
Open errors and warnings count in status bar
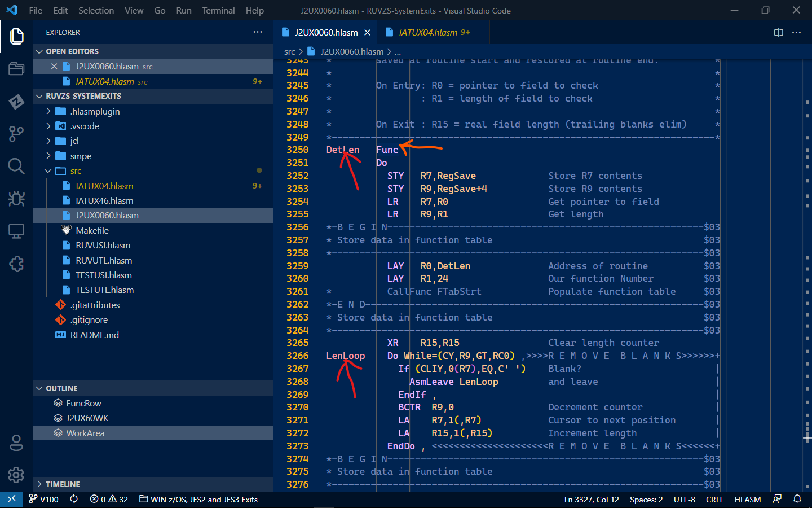coord(109,500)
